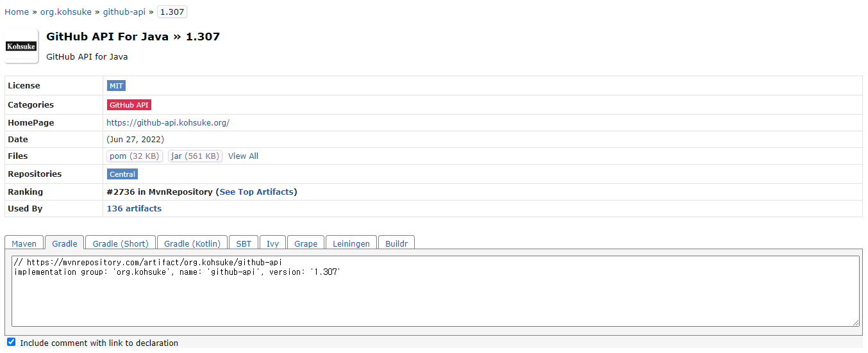Click the MIT license badge
868x353 pixels.
(116, 85)
